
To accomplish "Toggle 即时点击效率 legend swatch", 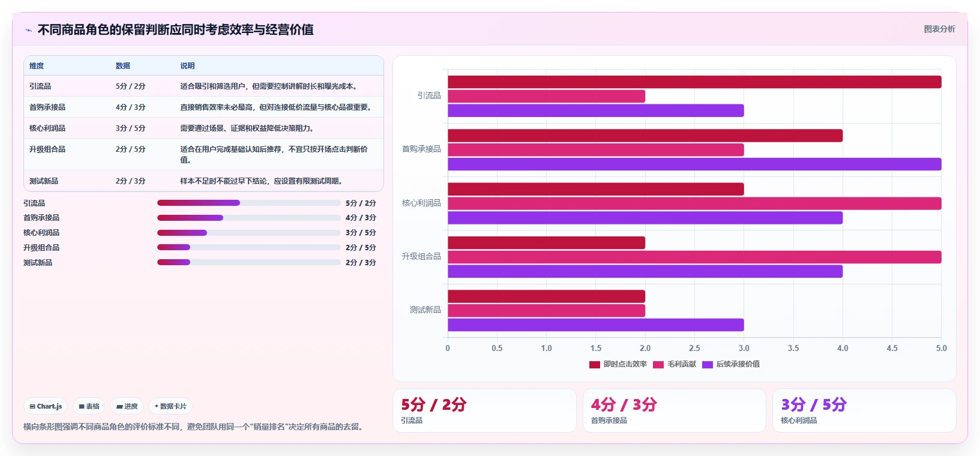I will point(595,364).
